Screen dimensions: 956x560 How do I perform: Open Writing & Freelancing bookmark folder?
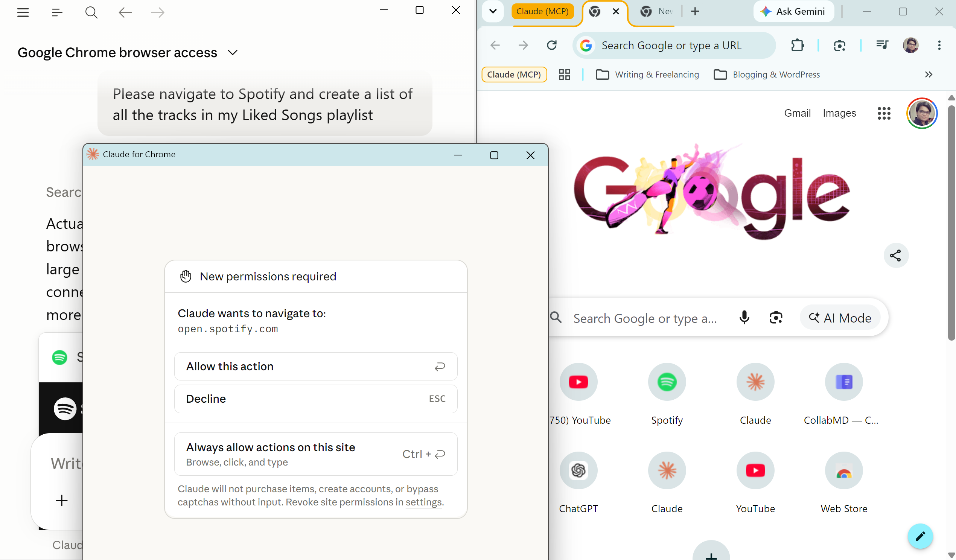point(647,75)
